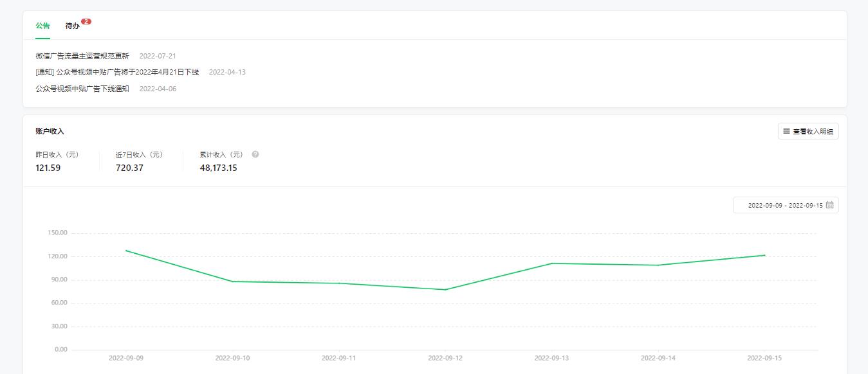Click the list icon in 查看收入明细 button
Viewport: 868px width, 374px height.
coord(786,131)
